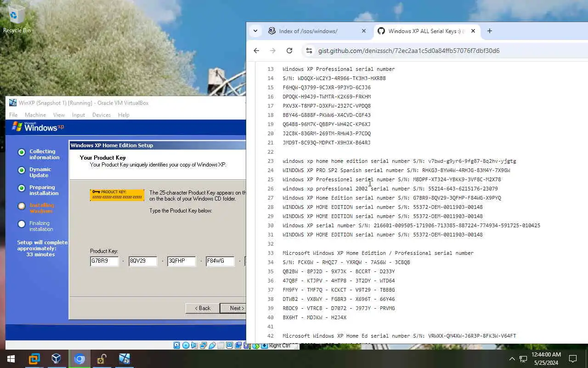Reload the GitHub gist page
588x368 pixels.
[289, 51]
